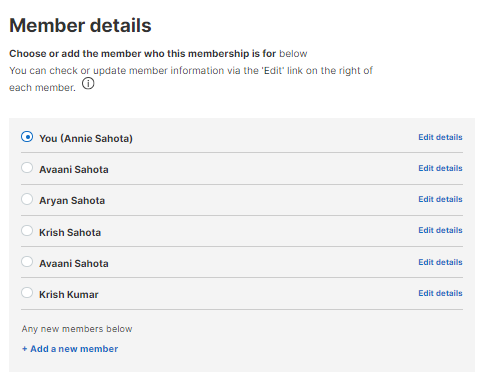Open the member information info icon
Screen dimensions: 495x381
point(88,83)
